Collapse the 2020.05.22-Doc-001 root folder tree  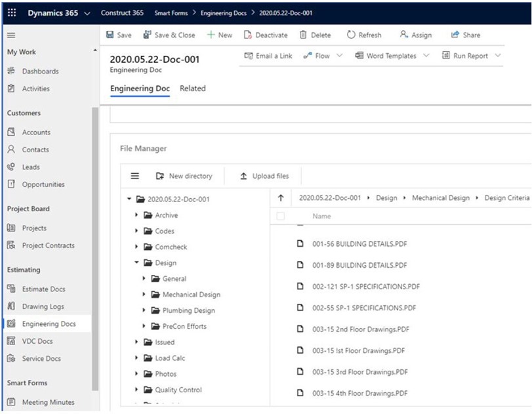click(x=129, y=199)
